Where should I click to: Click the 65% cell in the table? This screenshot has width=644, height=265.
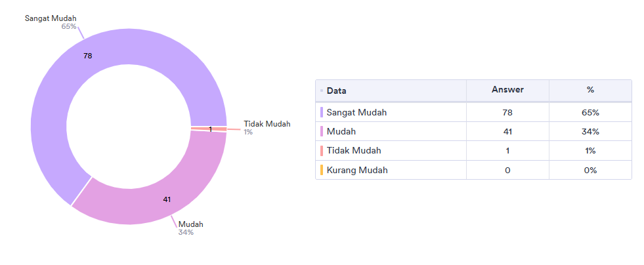[590, 112]
